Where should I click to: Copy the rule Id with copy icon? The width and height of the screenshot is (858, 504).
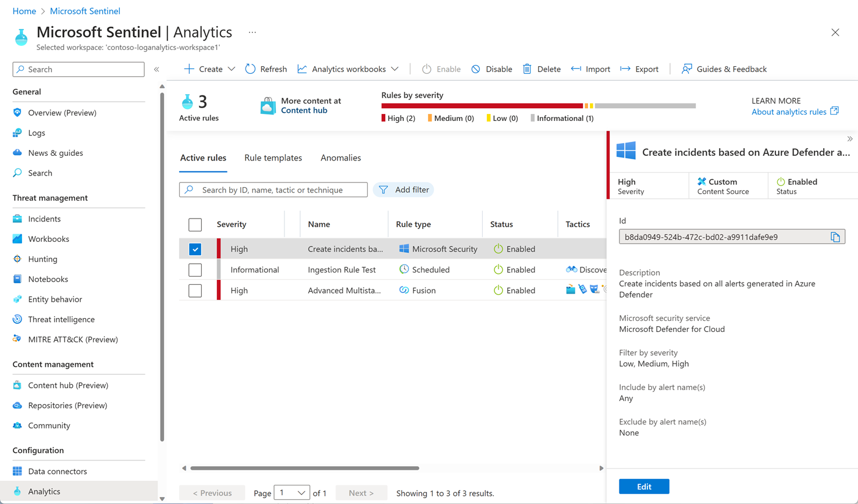(x=835, y=237)
